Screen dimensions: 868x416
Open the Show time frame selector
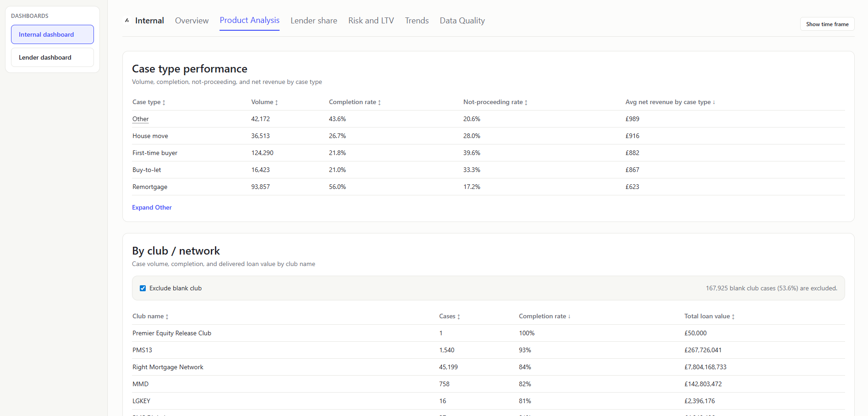point(827,24)
